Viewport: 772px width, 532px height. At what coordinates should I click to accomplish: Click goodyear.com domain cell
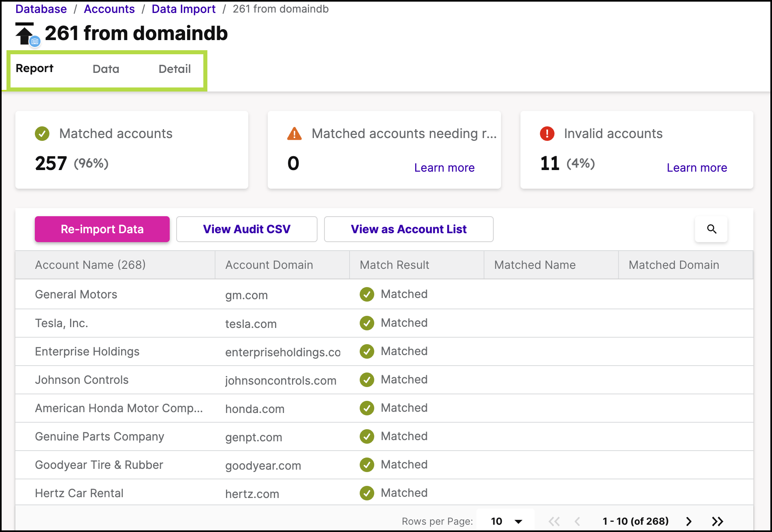tap(263, 466)
